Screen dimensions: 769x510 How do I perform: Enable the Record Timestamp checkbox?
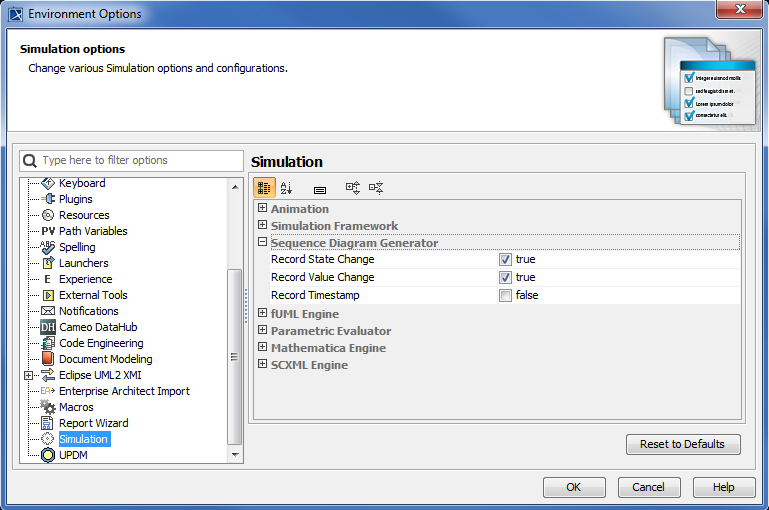pos(505,295)
